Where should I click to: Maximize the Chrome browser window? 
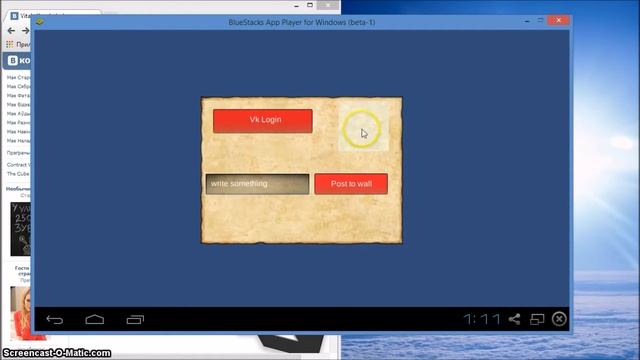coord(310,5)
